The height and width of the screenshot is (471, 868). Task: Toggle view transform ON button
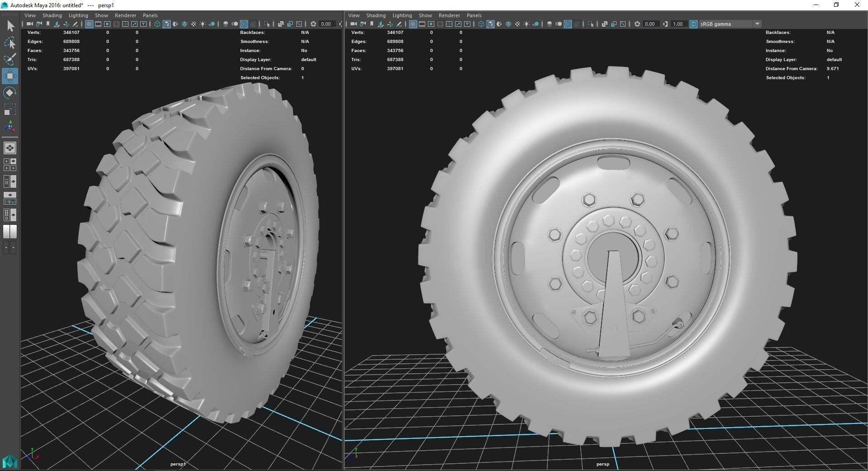pyautogui.click(x=693, y=24)
